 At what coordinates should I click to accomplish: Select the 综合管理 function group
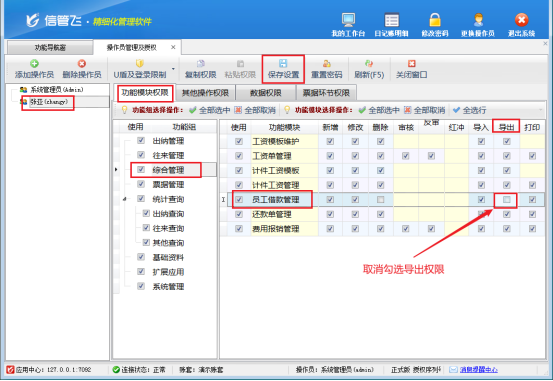click(168, 170)
